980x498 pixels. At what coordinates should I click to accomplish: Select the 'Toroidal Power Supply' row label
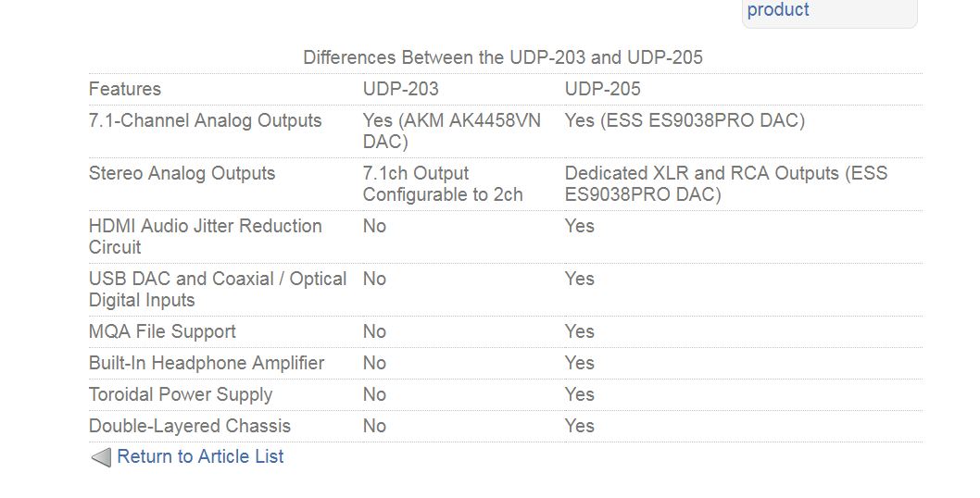pyautogui.click(x=181, y=394)
